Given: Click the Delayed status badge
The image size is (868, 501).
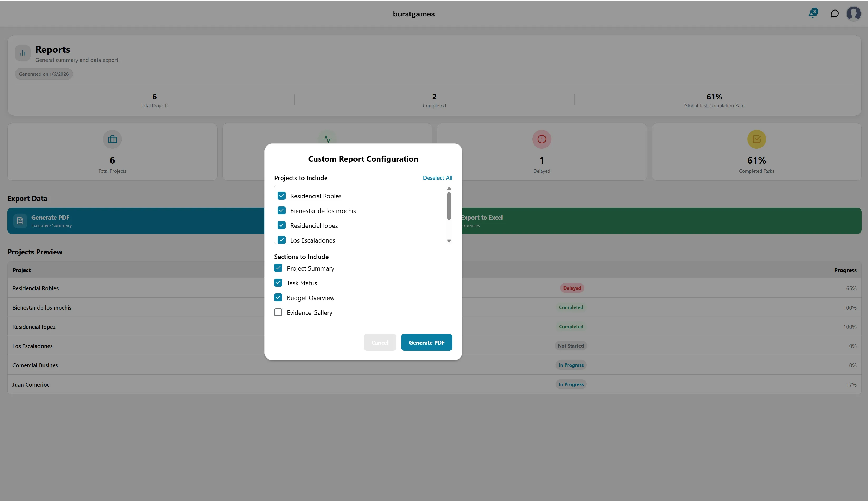Looking at the screenshot, I should [572, 288].
